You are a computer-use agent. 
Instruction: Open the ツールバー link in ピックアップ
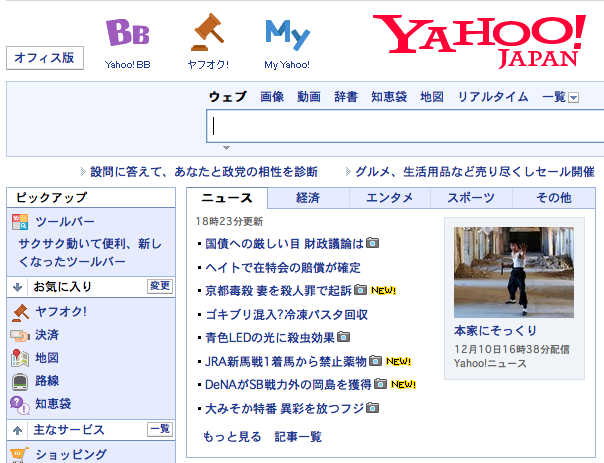click(x=65, y=222)
